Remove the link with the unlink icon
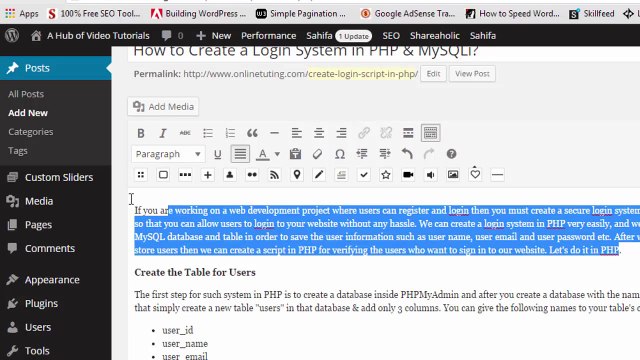Image resolution: width=640 pixels, height=360 pixels. coord(386,133)
